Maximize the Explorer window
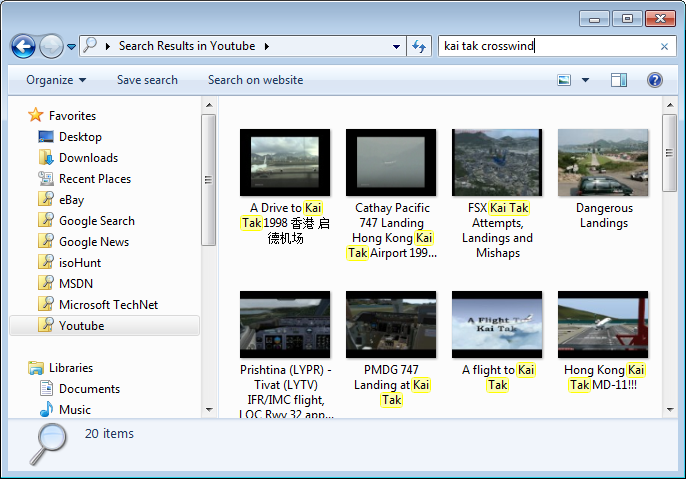This screenshot has width=686, height=479. click(x=627, y=19)
